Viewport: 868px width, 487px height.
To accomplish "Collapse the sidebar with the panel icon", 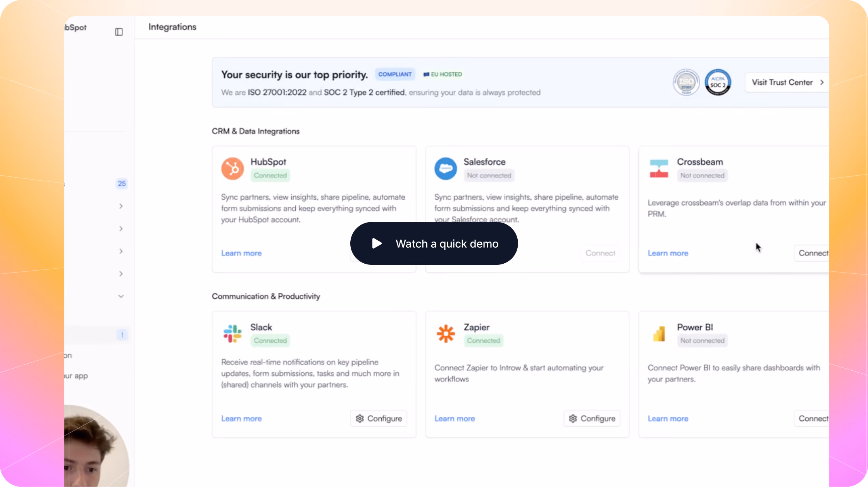I will click(119, 32).
